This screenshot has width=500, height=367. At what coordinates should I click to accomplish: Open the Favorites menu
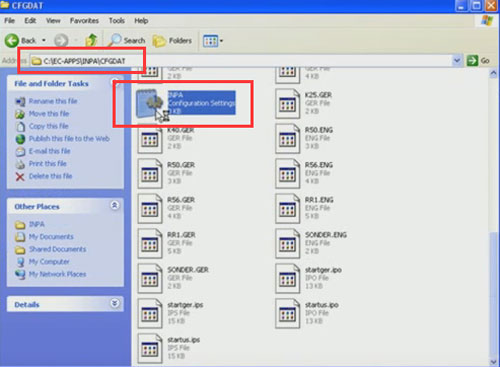coord(84,21)
